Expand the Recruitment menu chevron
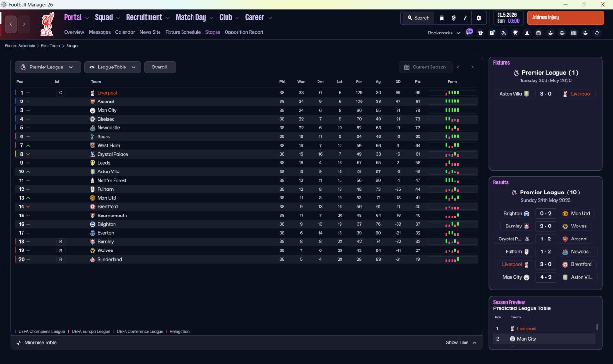The width and height of the screenshot is (613, 364). tap(168, 18)
